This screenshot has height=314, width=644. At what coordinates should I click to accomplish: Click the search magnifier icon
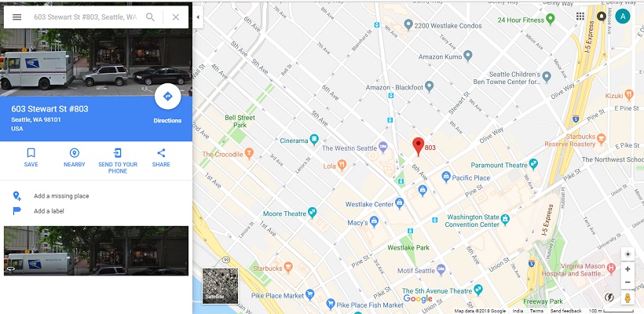point(150,16)
